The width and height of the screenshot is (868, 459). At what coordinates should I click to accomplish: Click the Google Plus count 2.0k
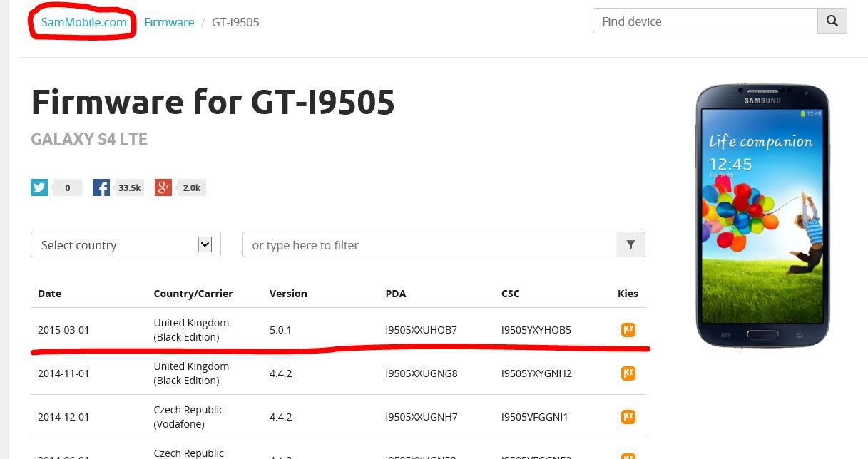192,187
